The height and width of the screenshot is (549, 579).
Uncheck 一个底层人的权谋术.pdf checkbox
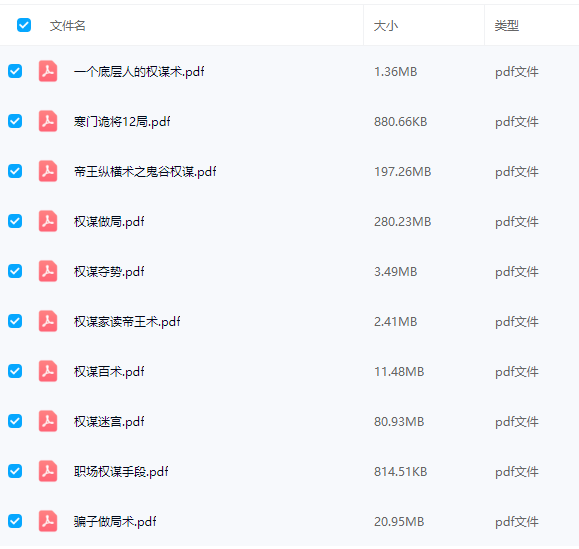[15, 71]
